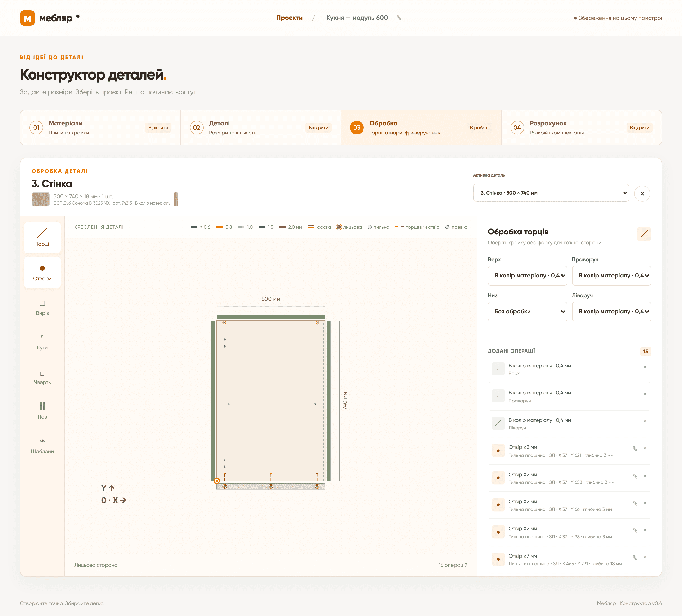Edit the hole operation at Y 653
This screenshot has height=616, width=682.
tap(635, 476)
